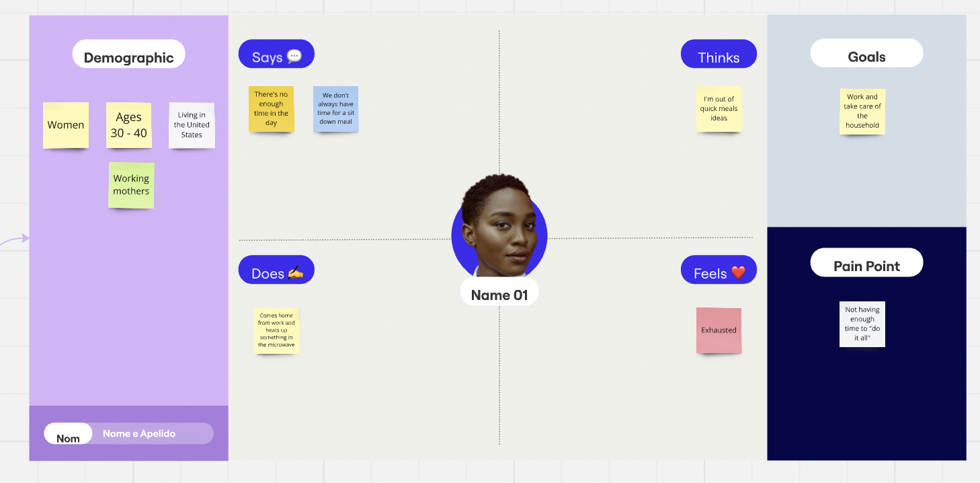Click the Living in the United States note
Screen dimensions: 980x483
(192, 125)
